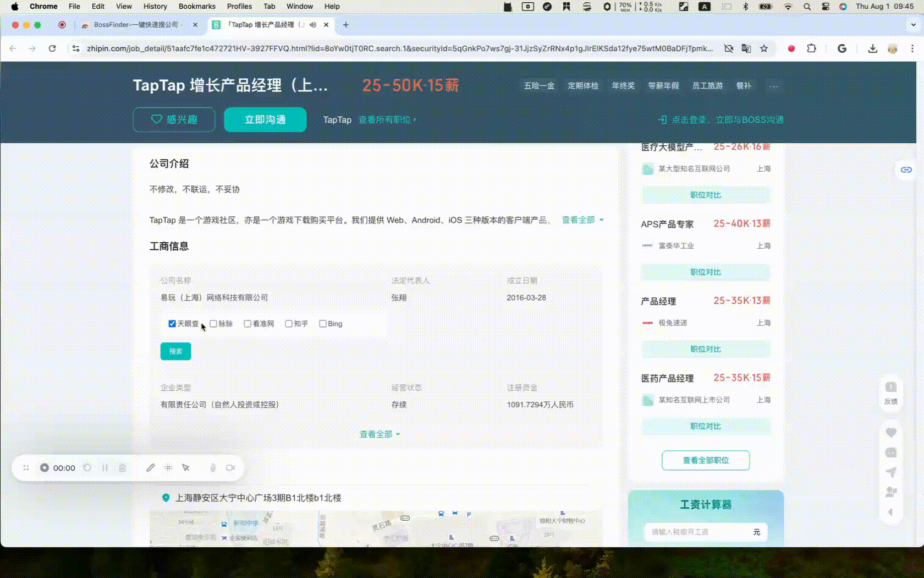Screen dimensions: 924x578
Task: Uncheck the 天眼查 checkbox
Action: pyautogui.click(x=172, y=324)
